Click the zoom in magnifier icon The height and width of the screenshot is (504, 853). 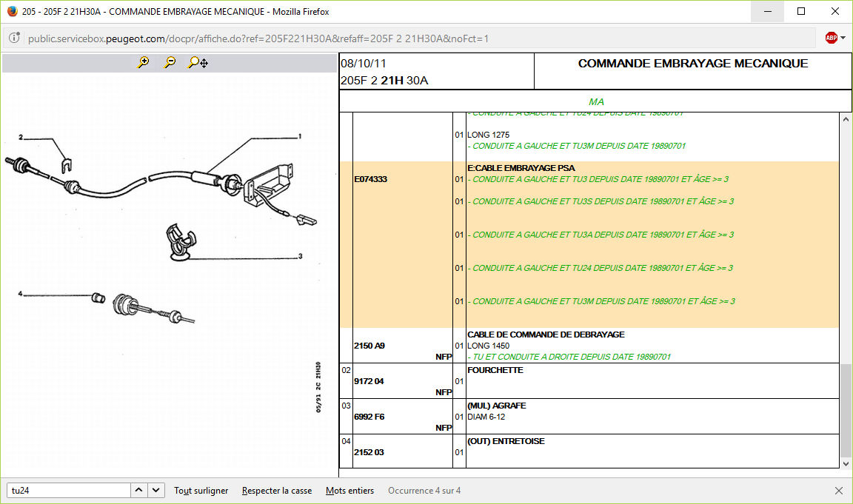pyautogui.click(x=144, y=62)
